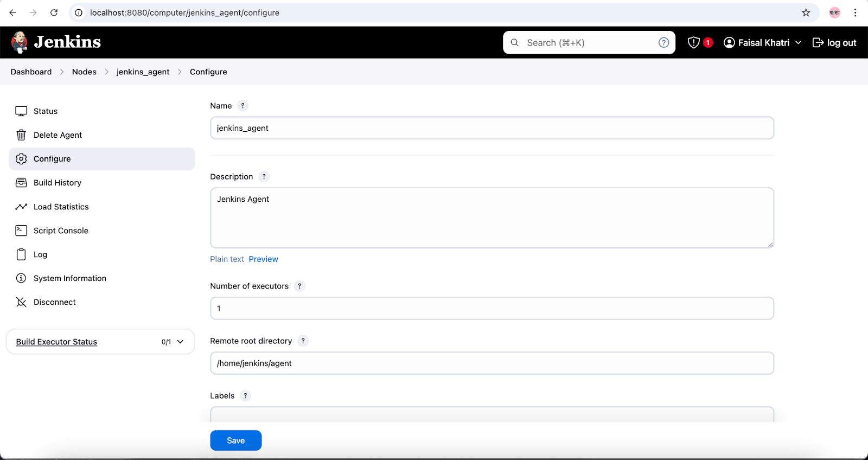Expand the chevron after the jenkins_agent breadcrumb
The image size is (868, 460).
pos(180,72)
